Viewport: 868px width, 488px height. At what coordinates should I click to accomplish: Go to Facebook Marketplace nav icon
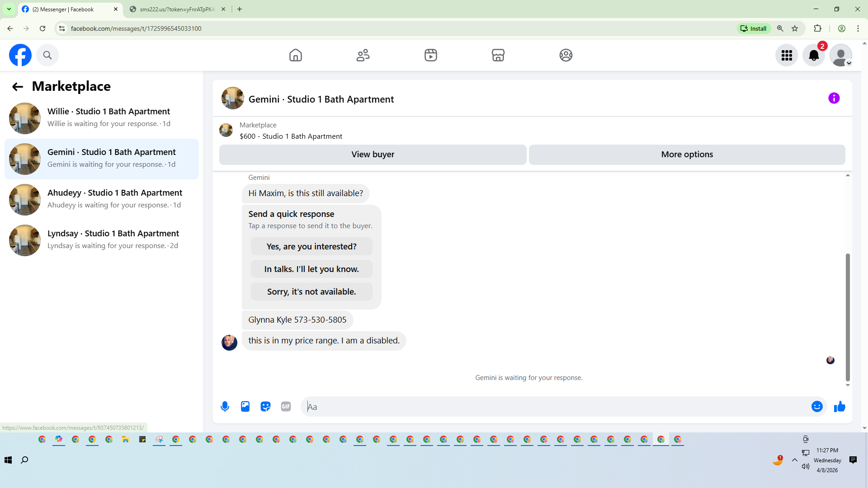(498, 55)
